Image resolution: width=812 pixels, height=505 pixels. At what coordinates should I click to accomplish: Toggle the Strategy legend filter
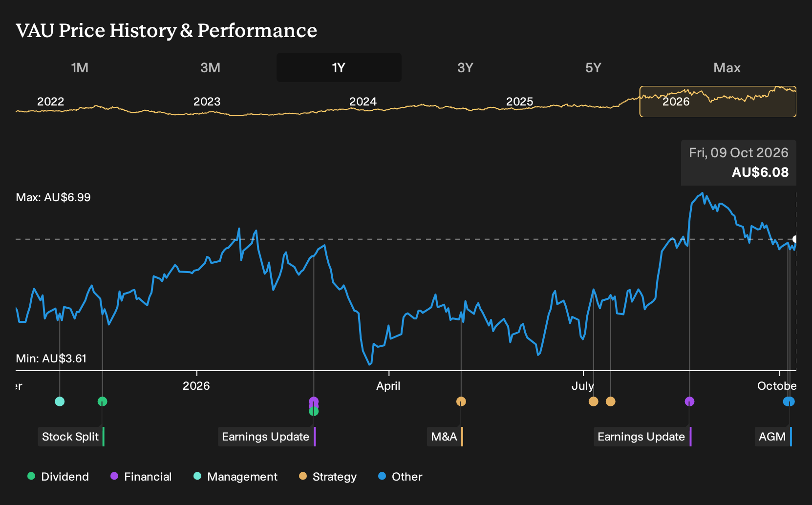[x=328, y=477]
